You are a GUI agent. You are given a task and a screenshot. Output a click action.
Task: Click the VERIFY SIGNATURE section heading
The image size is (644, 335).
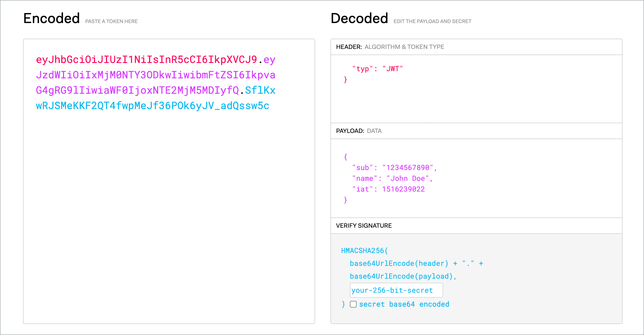click(364, 226)
